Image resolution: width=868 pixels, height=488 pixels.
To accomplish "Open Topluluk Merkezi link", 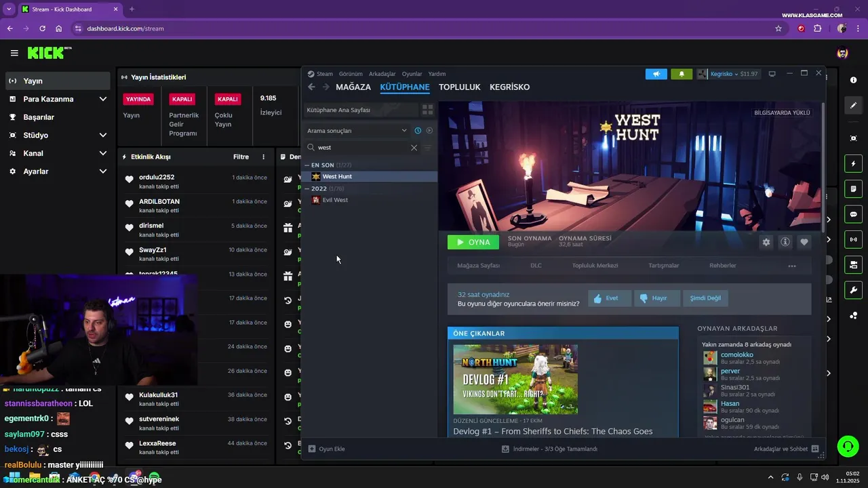I will [595, 266].
